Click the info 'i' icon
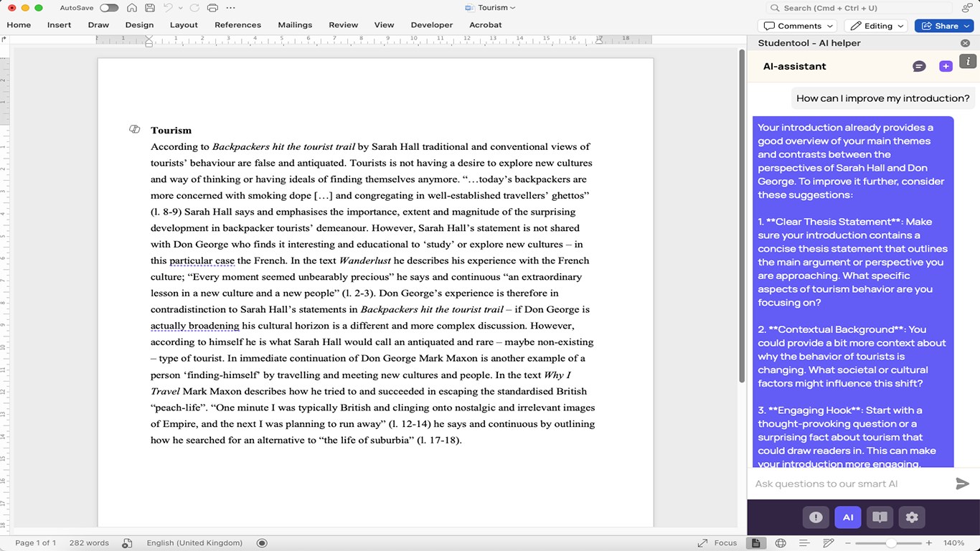The width and height of the screenshot is (980, 551). coord(969,62)
